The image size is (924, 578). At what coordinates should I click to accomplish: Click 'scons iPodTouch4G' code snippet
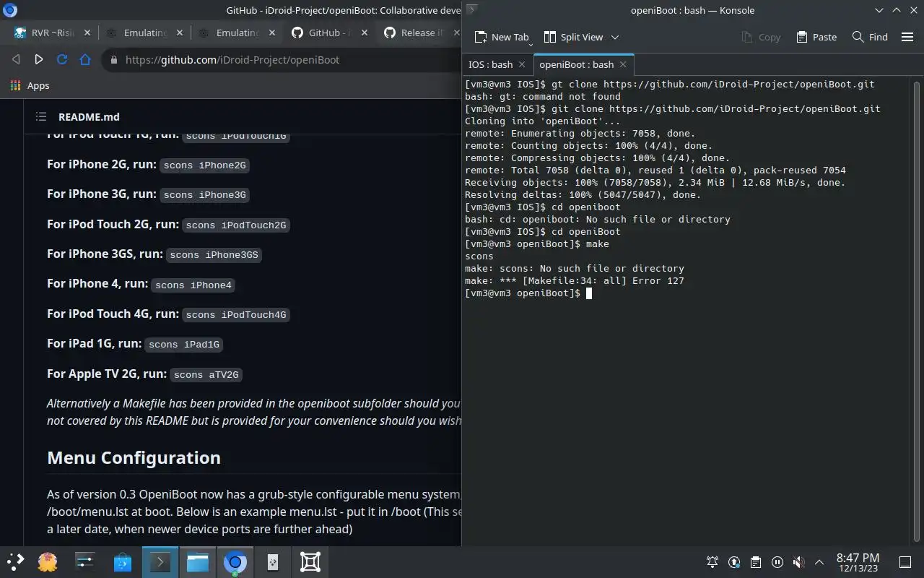[x=236, y=315]
